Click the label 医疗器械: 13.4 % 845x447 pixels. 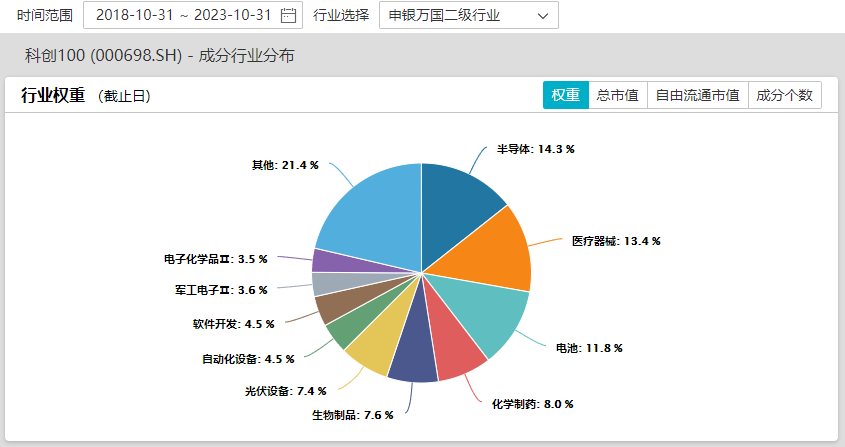point(616,241)
